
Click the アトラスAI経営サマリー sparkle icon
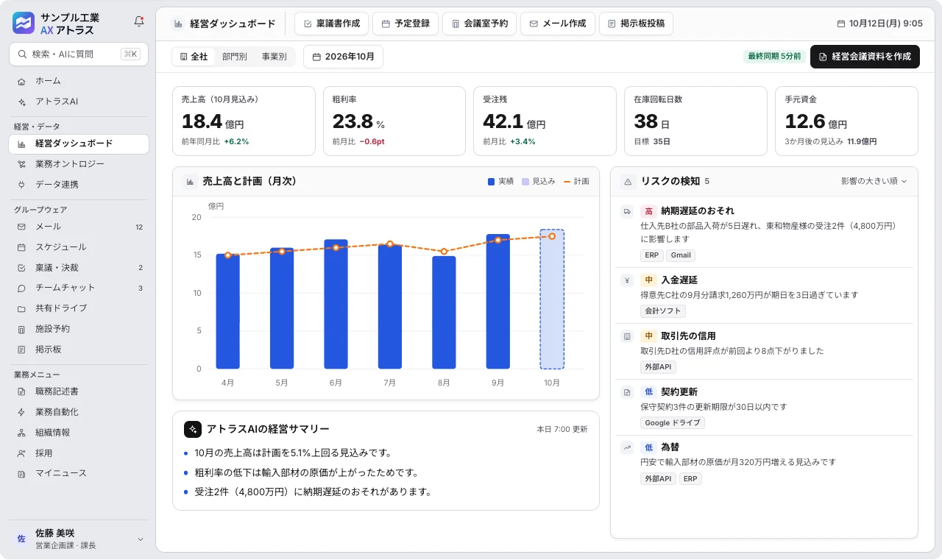coord(192,429)
